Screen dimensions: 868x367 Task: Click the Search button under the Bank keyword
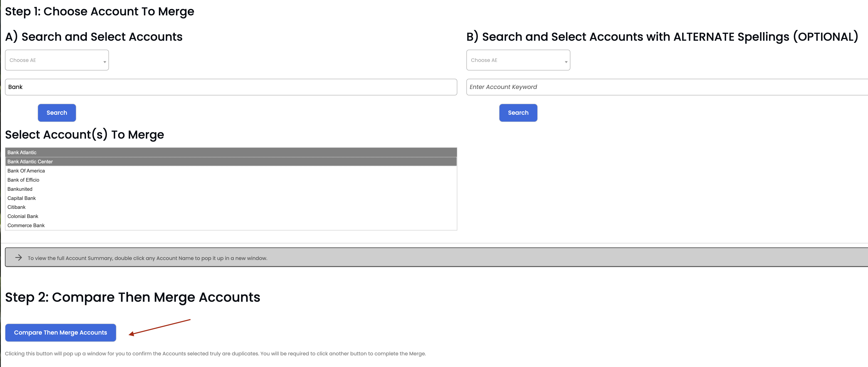pos(57,113)
